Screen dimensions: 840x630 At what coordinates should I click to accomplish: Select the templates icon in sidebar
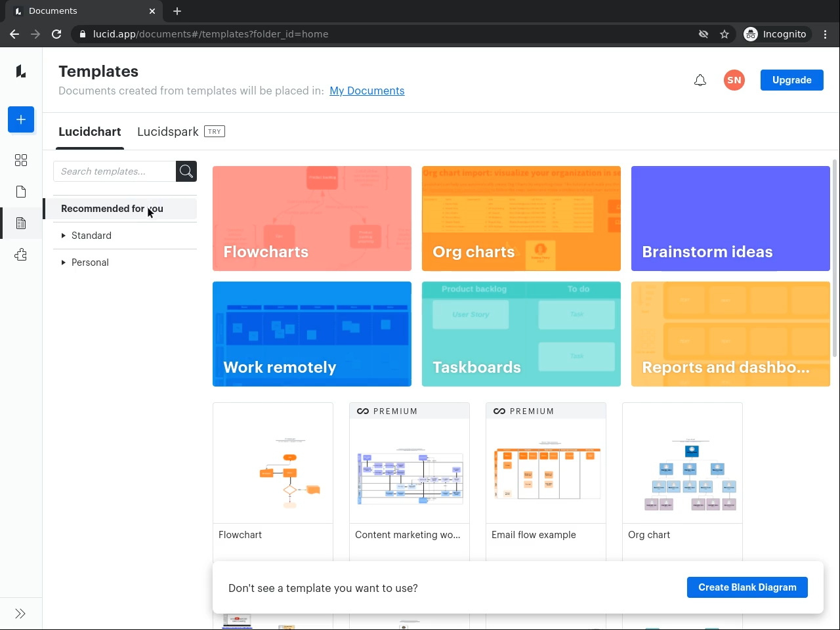pos(21,223)
